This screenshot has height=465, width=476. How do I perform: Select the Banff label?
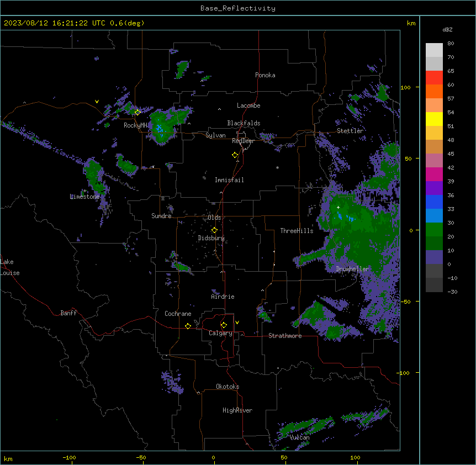click(68, 313)
